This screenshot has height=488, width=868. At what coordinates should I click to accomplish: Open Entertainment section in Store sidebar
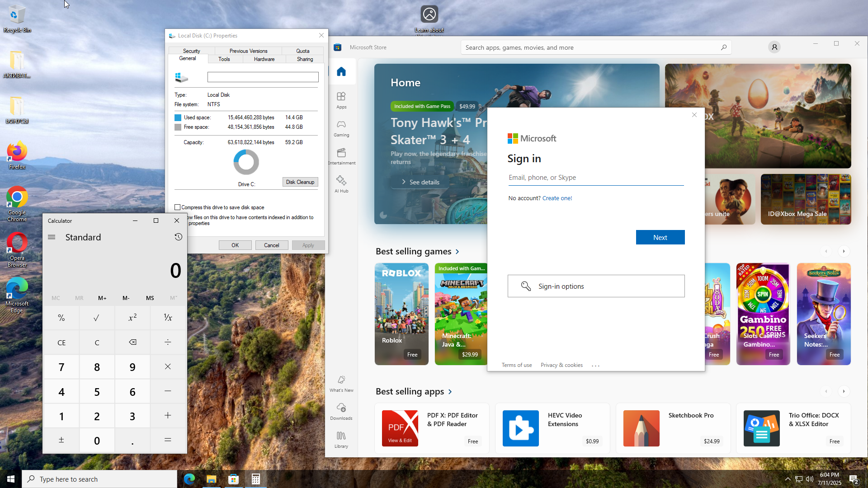(341, 156)
